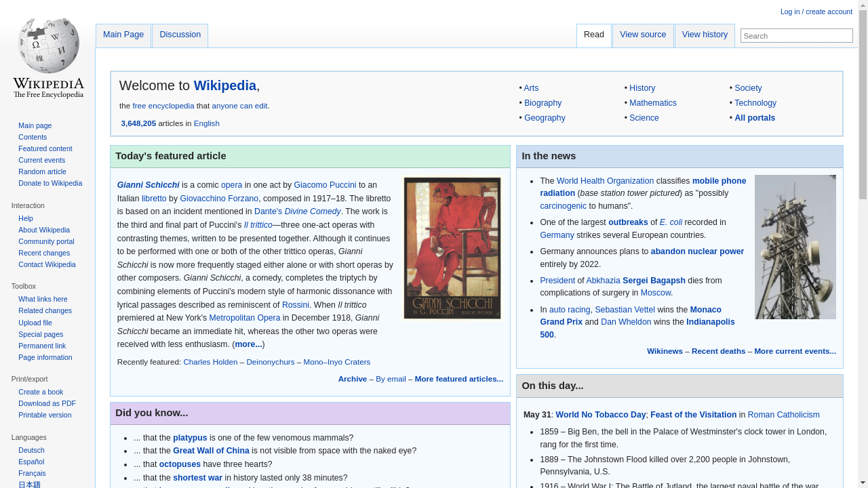868x488 pixels.
Task: View the Gianni Schicchi poster thumbnail
Action: pyautogui.click(x=452, y=248)
